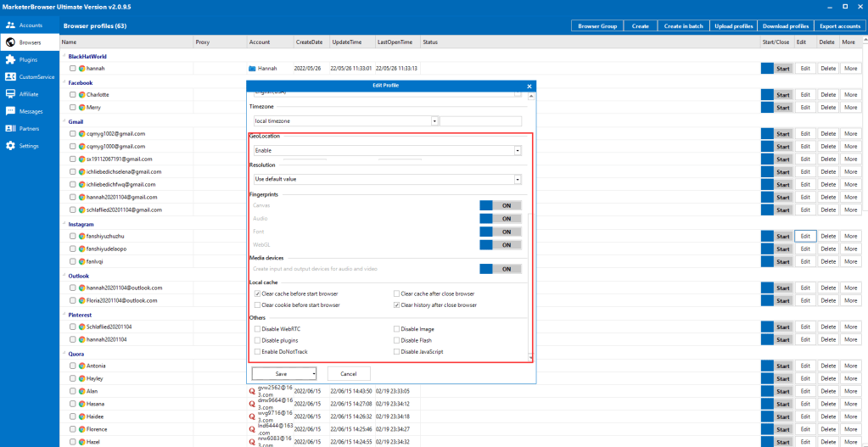Open the Plugins sidebar icon

[x=11, y=59]
